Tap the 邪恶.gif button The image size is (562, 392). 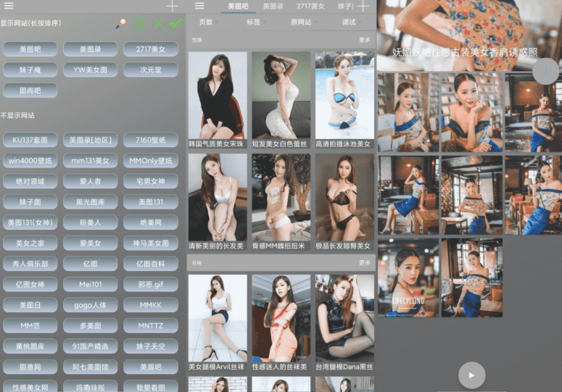151,284
